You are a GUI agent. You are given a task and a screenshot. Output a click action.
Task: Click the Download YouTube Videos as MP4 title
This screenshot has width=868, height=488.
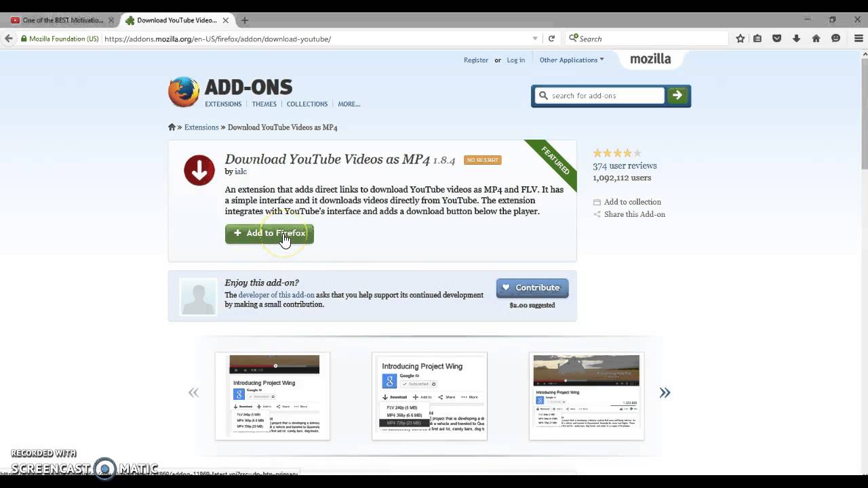328,159
